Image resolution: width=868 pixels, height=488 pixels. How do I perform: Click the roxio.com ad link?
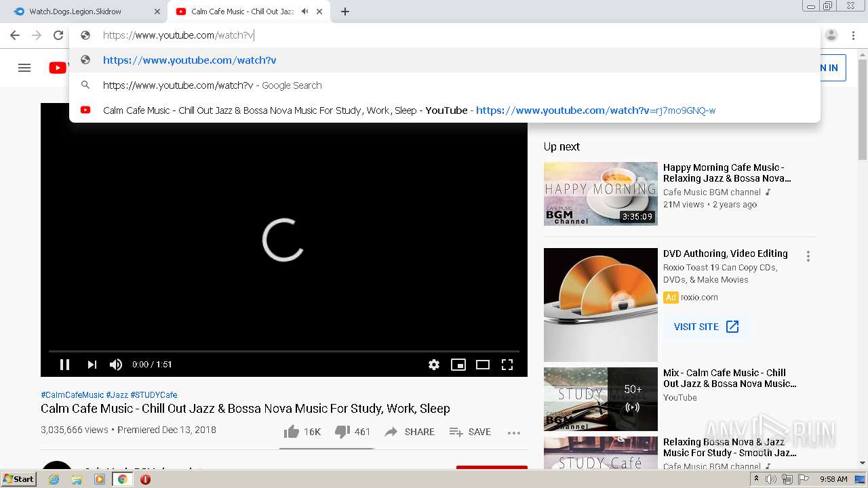tap(699, 297)
